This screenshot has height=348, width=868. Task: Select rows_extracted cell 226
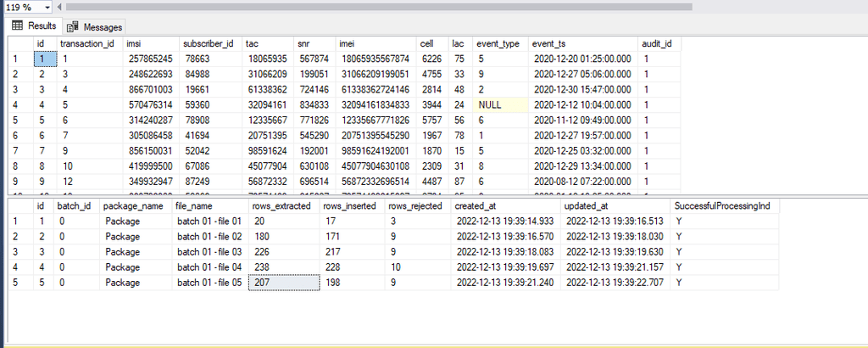pyautogui.click(x=285, y=251)
